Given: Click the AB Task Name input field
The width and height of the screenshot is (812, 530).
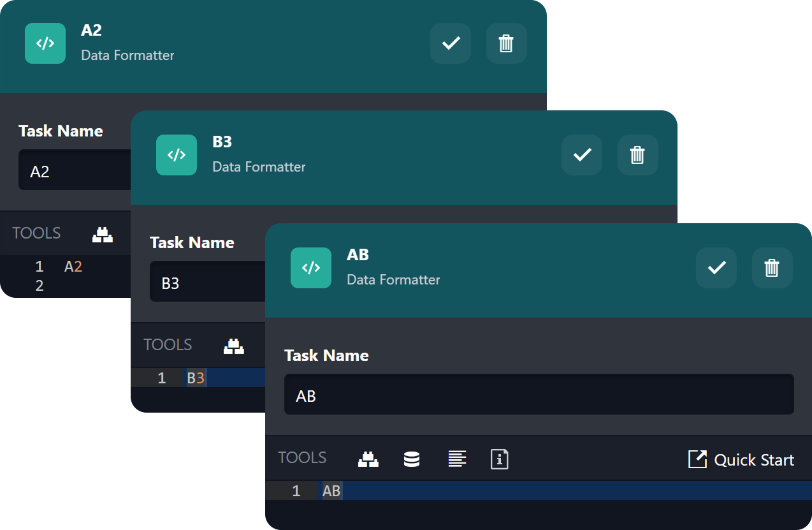Looking at the screenshot, I should (x=539, y=395).
